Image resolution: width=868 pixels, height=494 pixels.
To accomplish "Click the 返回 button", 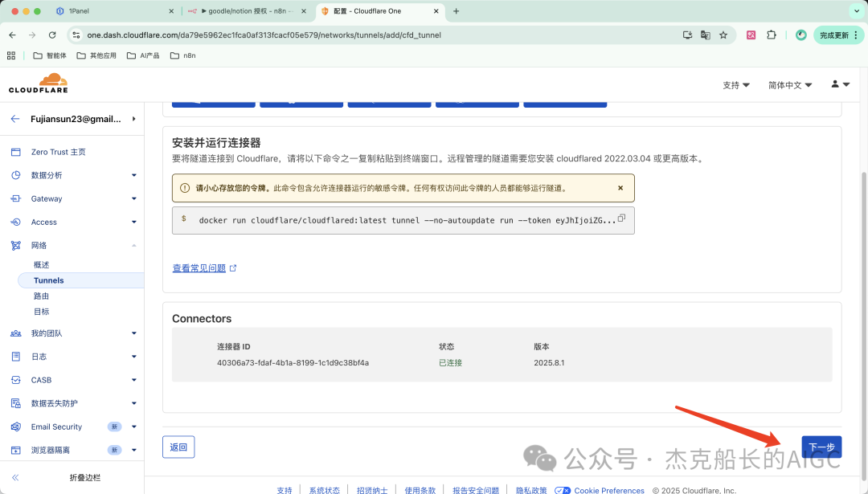I will click(x=178, y=447).
